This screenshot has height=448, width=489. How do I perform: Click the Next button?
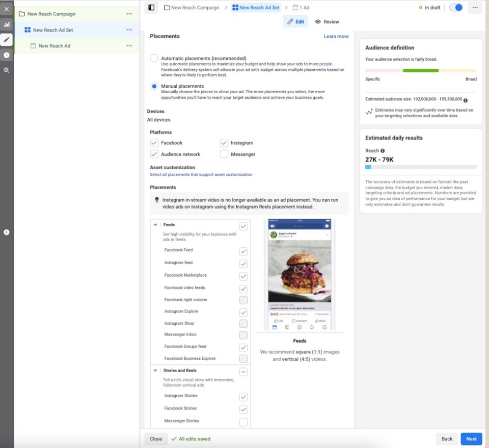click(x=471, y=439)
